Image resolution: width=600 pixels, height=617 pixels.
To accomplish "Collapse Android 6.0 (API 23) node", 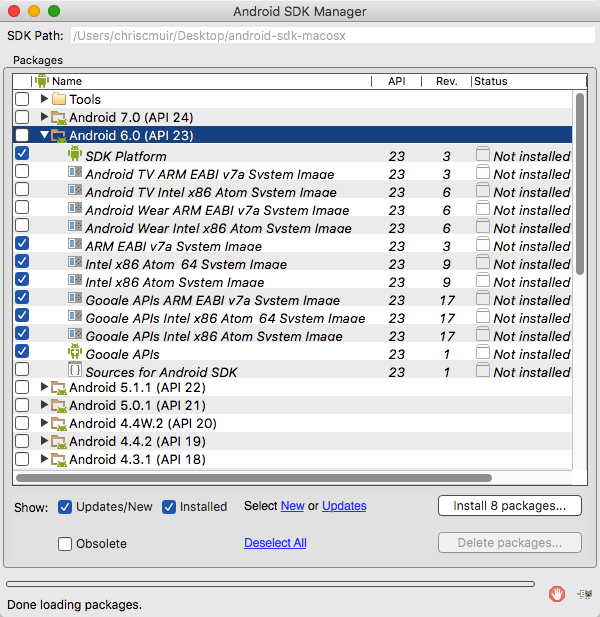I will coord(44,135).
